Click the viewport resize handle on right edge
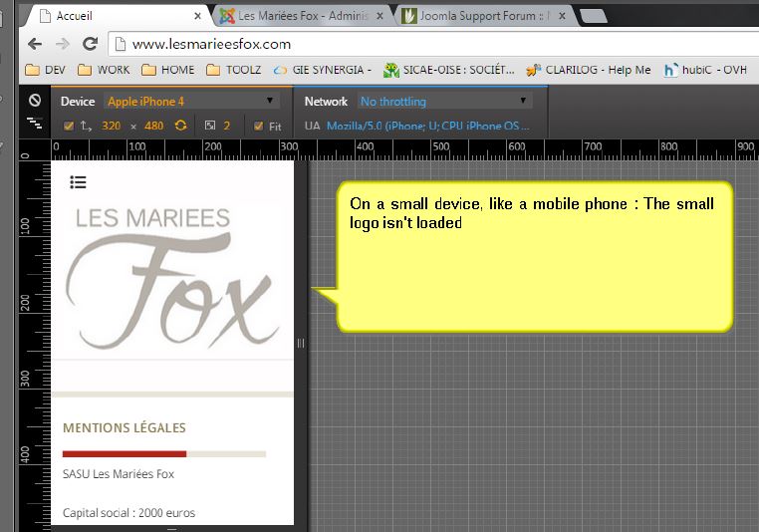This screenshot has height=532, width=759. [x=301, y=344]
